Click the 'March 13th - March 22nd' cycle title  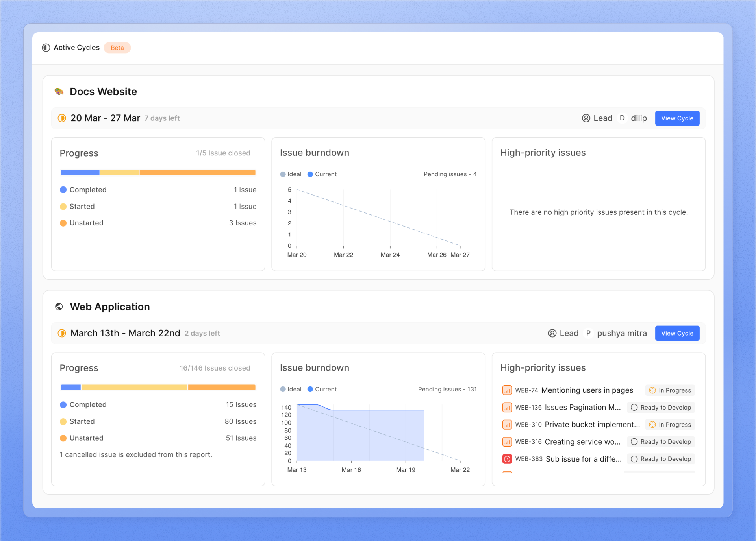pos(125,333)
